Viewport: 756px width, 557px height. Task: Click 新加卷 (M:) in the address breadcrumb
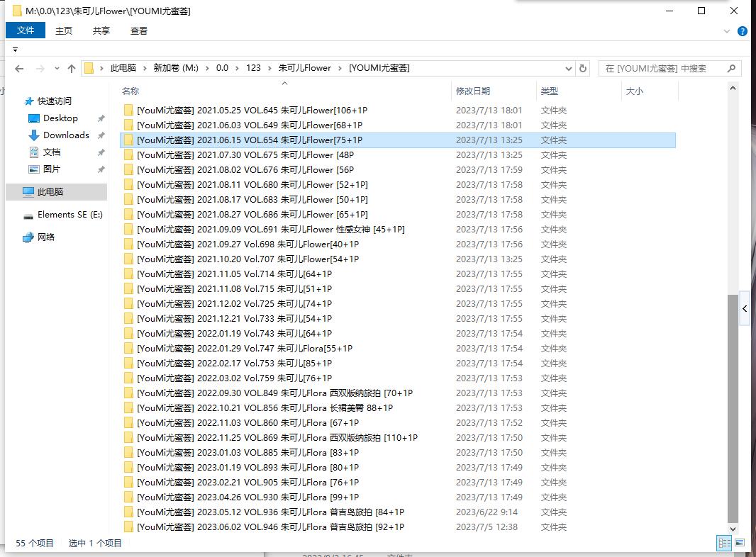point(176,68)
